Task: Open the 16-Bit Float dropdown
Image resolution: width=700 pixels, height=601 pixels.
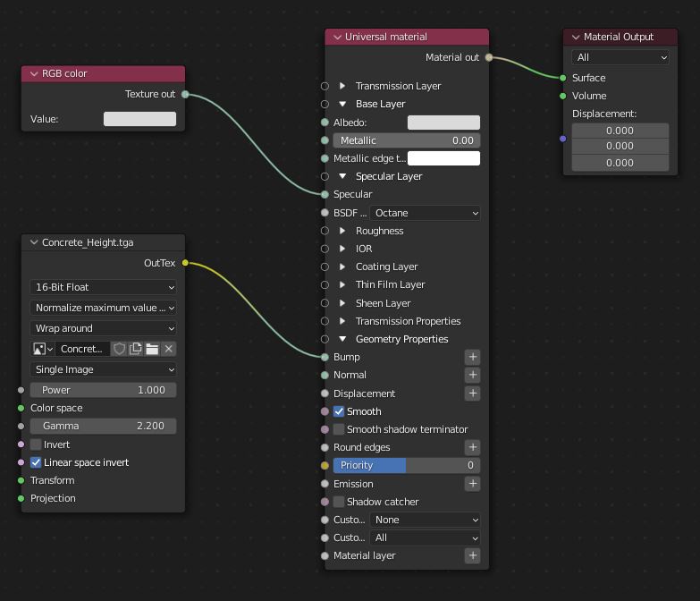Action: click(x=103, y=287)
